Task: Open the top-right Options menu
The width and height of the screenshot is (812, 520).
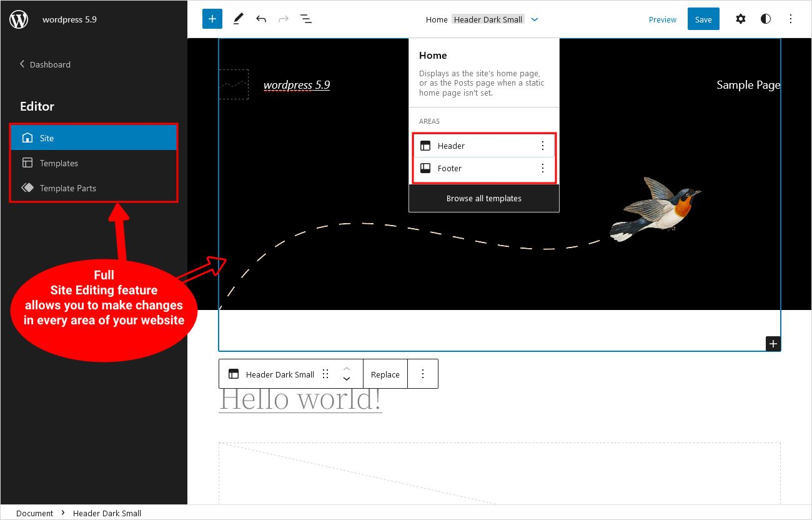Action: click(791, 19)
